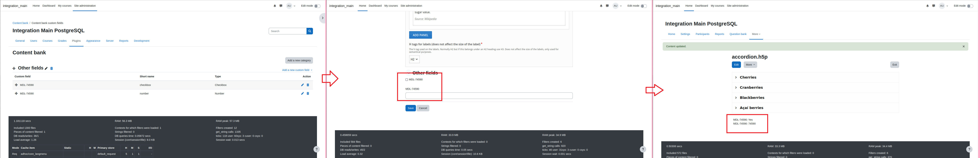Open the messages chat icon in the left screenshot
Screen dimensions: 980x158
281,6
